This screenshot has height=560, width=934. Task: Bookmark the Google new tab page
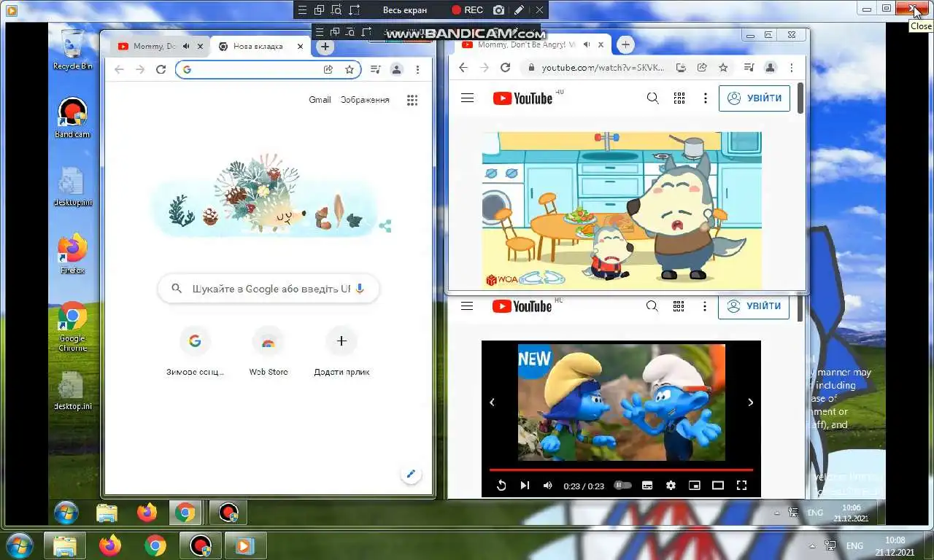click(x=350, y=69)
